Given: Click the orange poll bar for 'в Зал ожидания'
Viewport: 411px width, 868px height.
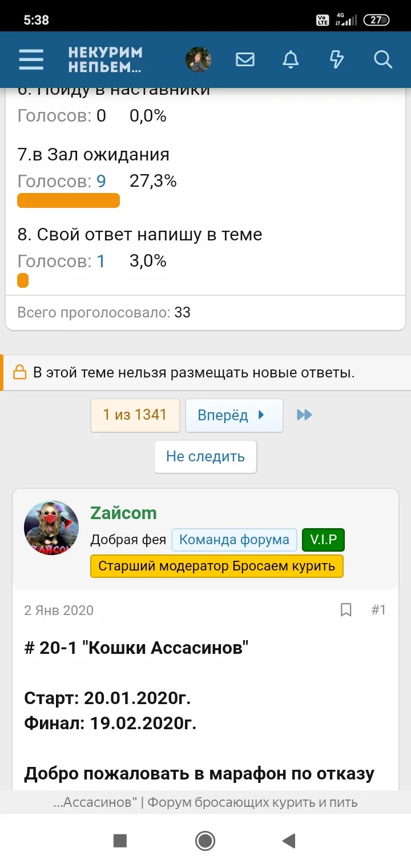Looking at the screenshot, I should click(x=68, y=200).
